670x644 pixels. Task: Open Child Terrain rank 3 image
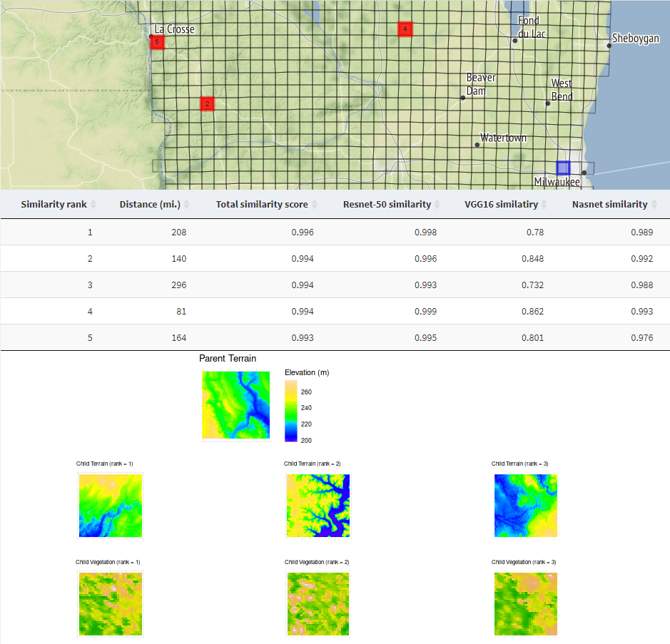pyautogui.click(x=526, y=506)
